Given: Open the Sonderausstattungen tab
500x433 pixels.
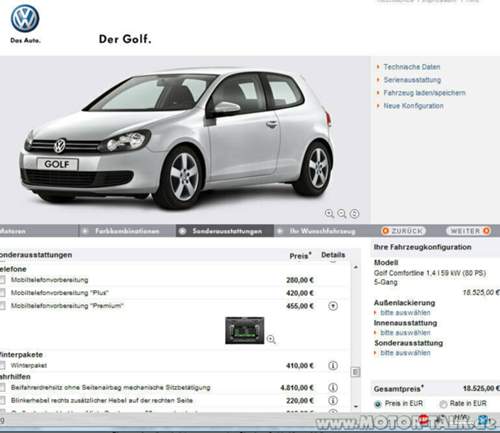Looking at the screenshot, I should tap(225, 231).
